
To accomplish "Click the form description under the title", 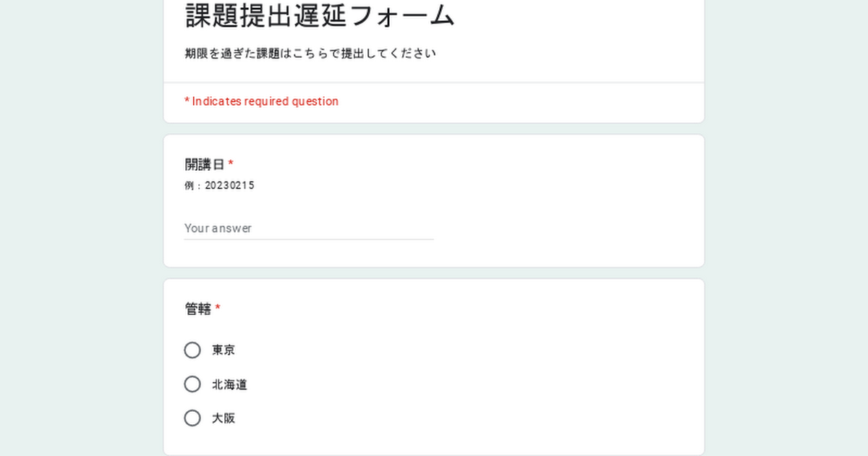I will pyautogui.click(x=309, y=53).
